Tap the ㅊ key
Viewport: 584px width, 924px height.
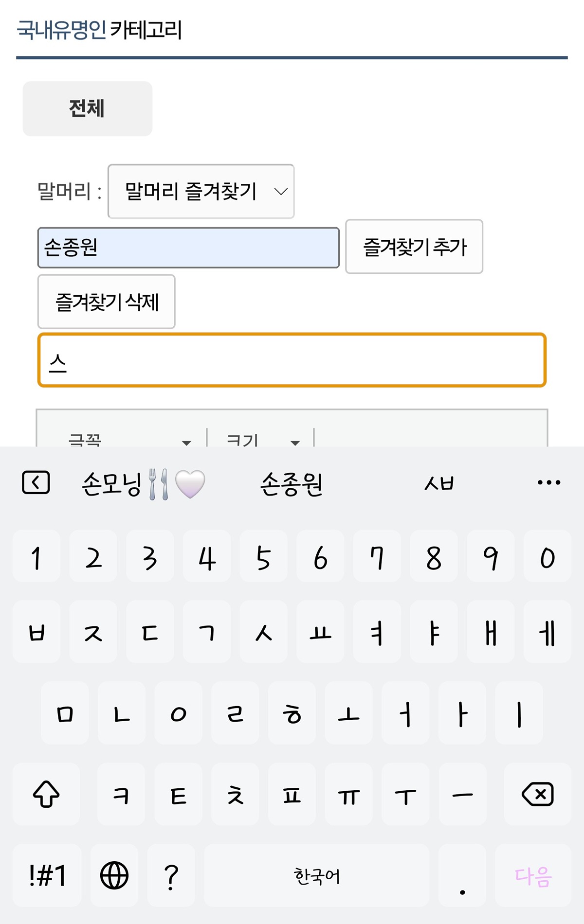coord(235,794)
